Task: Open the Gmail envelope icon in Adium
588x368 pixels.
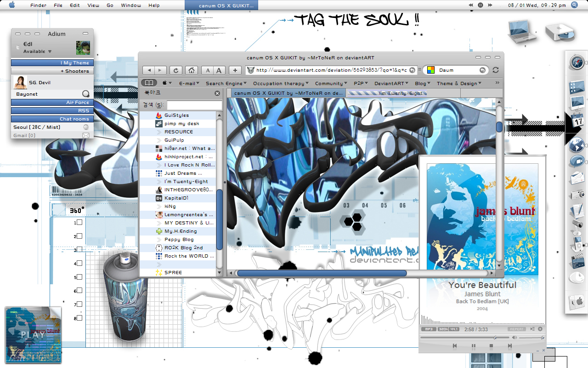Action: pyautogui.click(x=86, y=135)
